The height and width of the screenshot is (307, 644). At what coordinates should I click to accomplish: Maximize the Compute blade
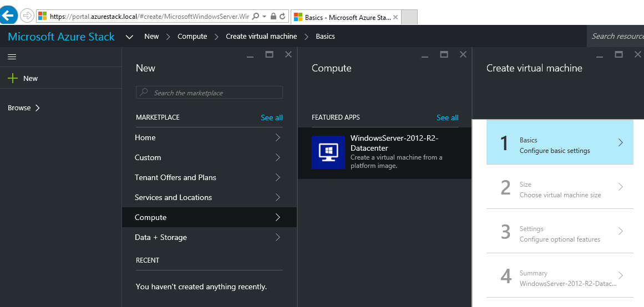tap(444, 54)
